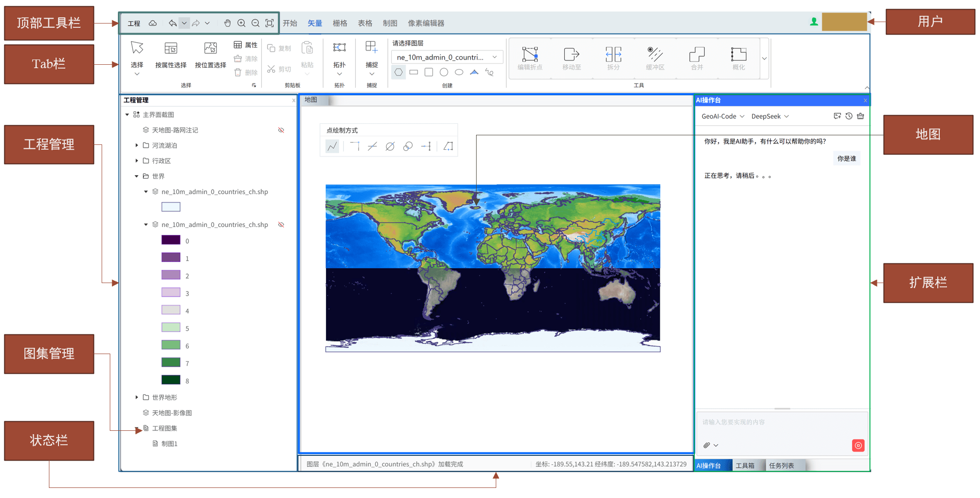Select the pan hand tool
Screen dimensions: 980x498
click(x=227, y=23)
